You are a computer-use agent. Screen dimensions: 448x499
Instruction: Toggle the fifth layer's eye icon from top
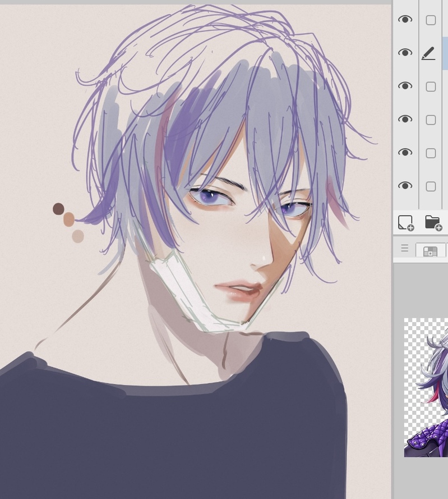pos(405,153)
